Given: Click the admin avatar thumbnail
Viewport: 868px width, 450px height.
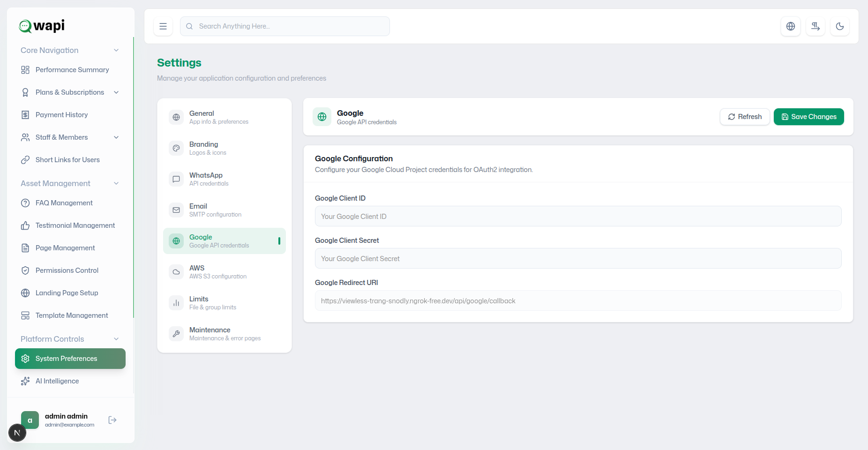Looking at the screenshot, I should tap(30, 420).
